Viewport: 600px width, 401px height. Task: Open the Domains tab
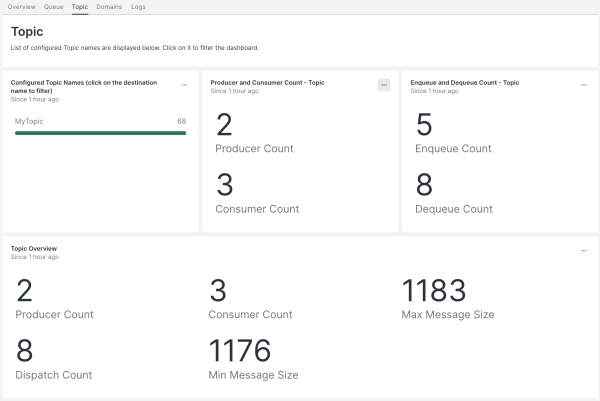(x=109, y=6)
